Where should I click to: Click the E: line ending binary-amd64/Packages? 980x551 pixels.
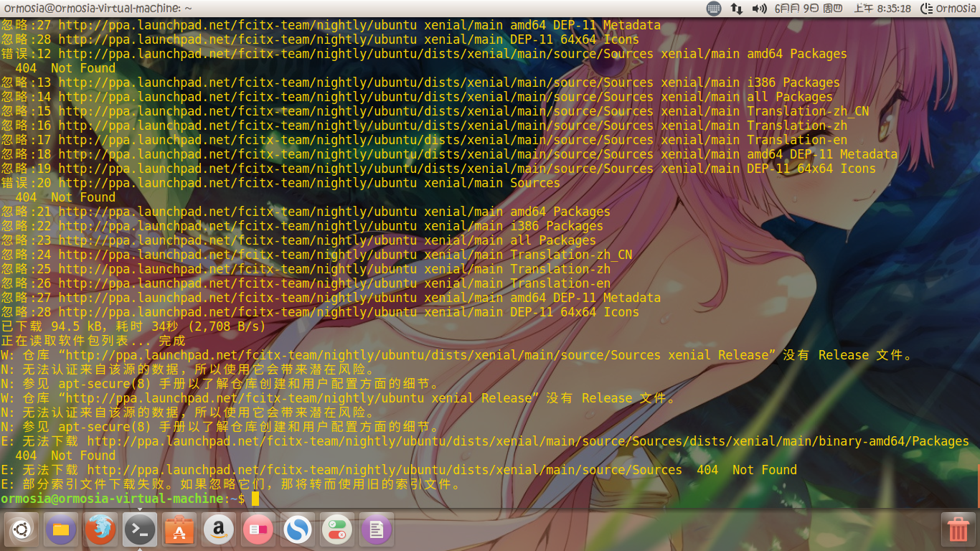(485, 441)
